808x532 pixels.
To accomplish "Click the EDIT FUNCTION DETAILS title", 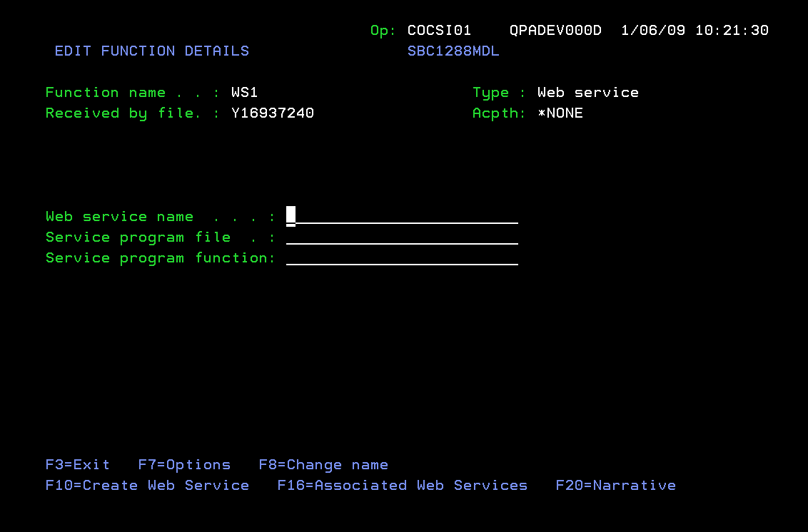I will (152, 51).
